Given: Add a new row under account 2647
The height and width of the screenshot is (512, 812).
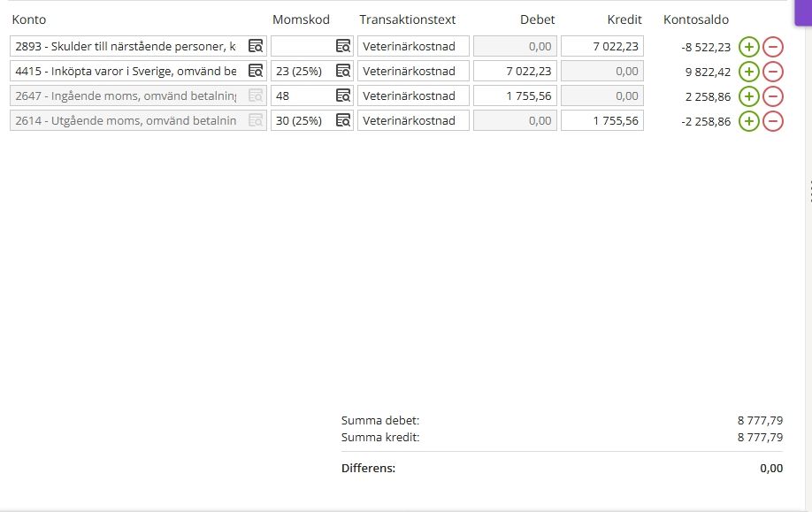Looking at the screenshot, I should coord(747,96).
